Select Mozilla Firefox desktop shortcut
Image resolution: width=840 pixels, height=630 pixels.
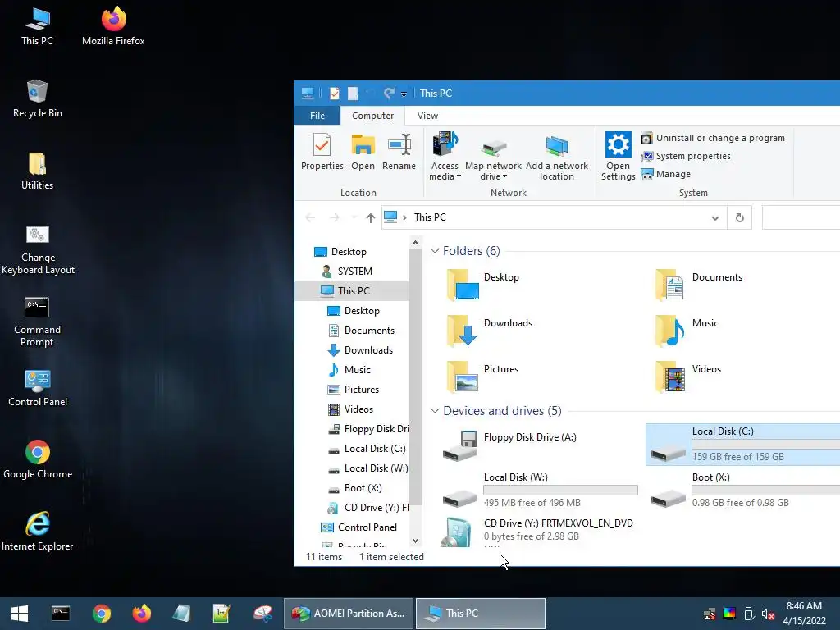(x=113, y=26)
